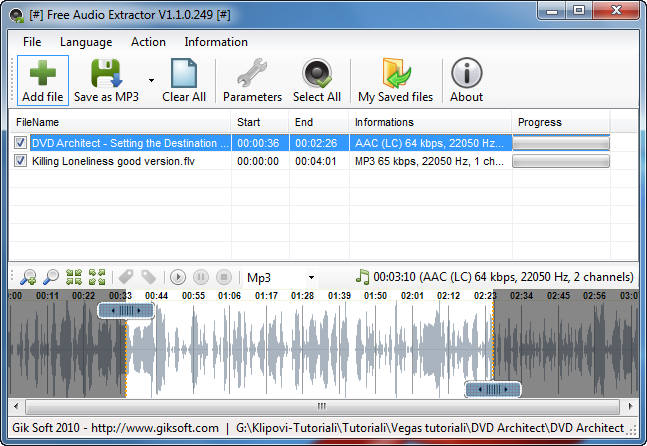Click the end selection handle on waveform
Screen dimensions: 647x446
pyautogui.click(x=493, y=389)
